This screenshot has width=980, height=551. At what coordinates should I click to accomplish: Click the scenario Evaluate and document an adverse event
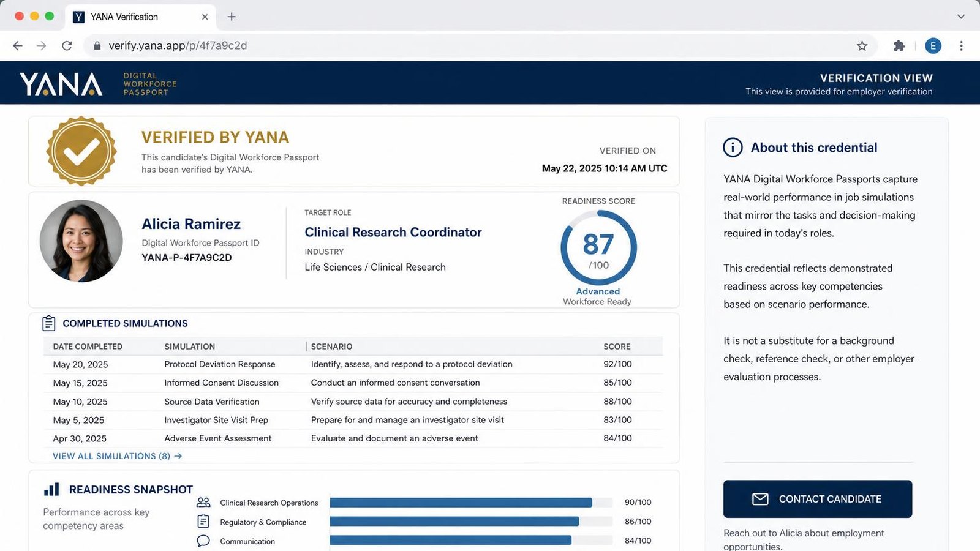[x=394, y=438]
